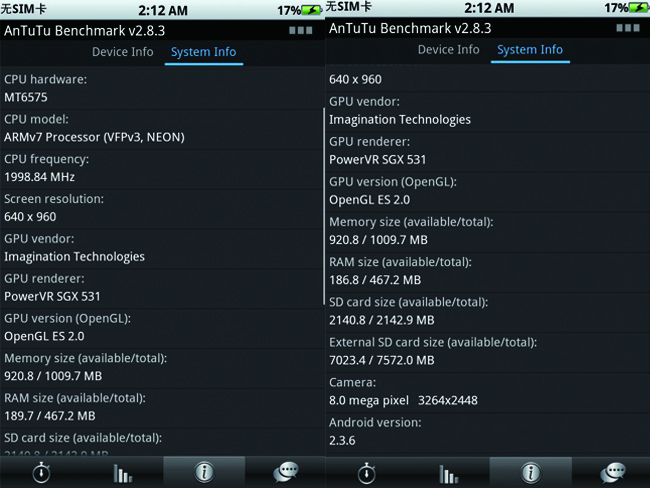Tap the 无SIM卡 indicator in right status bar
The width and height of the screenshot is (650, 488).
tap(349, 7)
